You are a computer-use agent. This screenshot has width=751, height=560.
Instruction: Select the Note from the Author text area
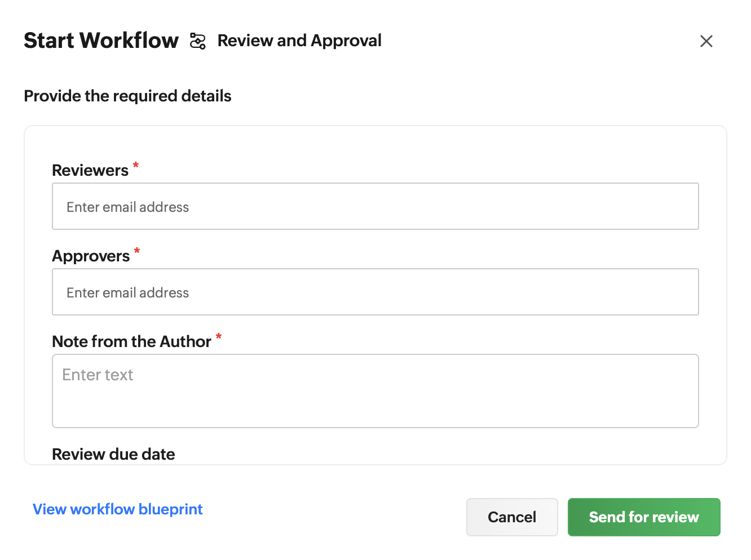coord(375,391)
